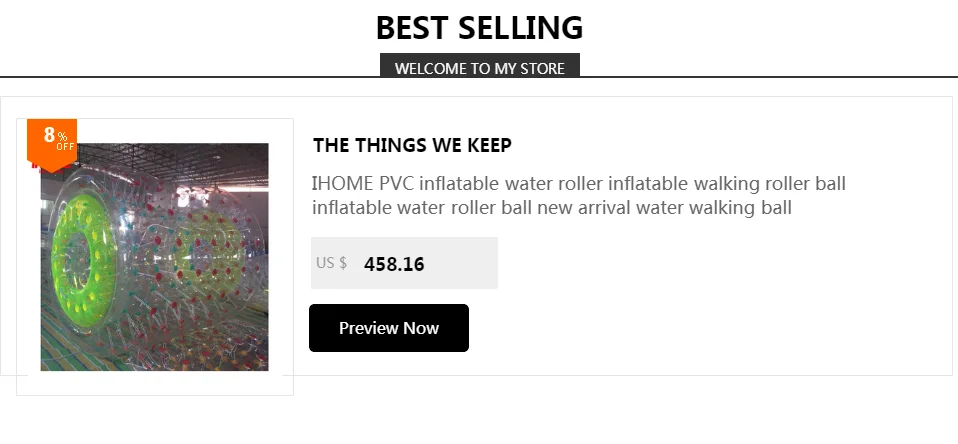Click the word OFF on the discount ribbon
Image resolution: width=958 pixels, height=444 pixels.
[65, 147]
